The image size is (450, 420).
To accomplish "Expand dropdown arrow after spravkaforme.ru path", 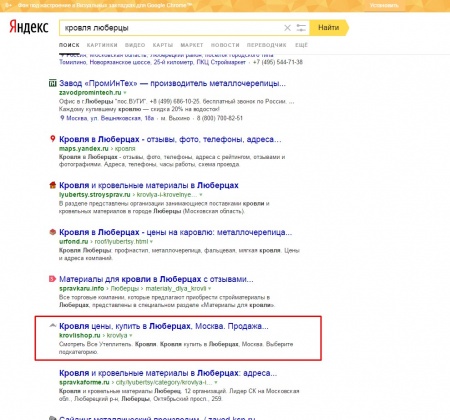I will click(x=216, y=383).
